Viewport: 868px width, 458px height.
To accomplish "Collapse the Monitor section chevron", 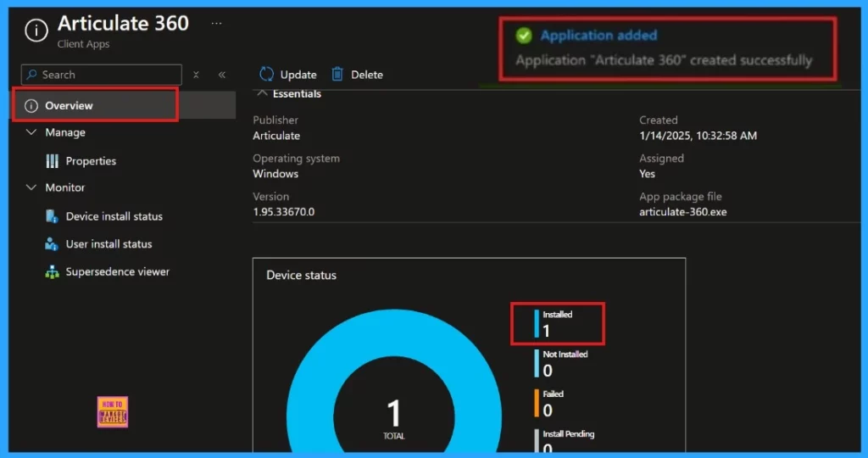I will 31,187.
